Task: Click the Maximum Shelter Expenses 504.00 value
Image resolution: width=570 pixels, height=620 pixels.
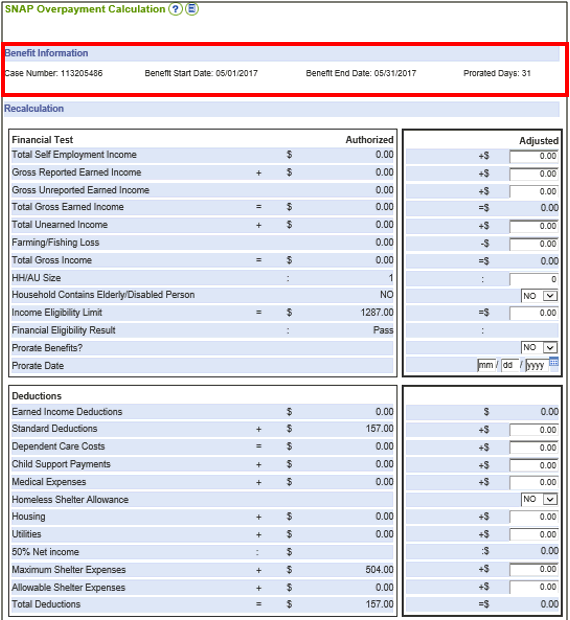Action: [x=379, y=570]
